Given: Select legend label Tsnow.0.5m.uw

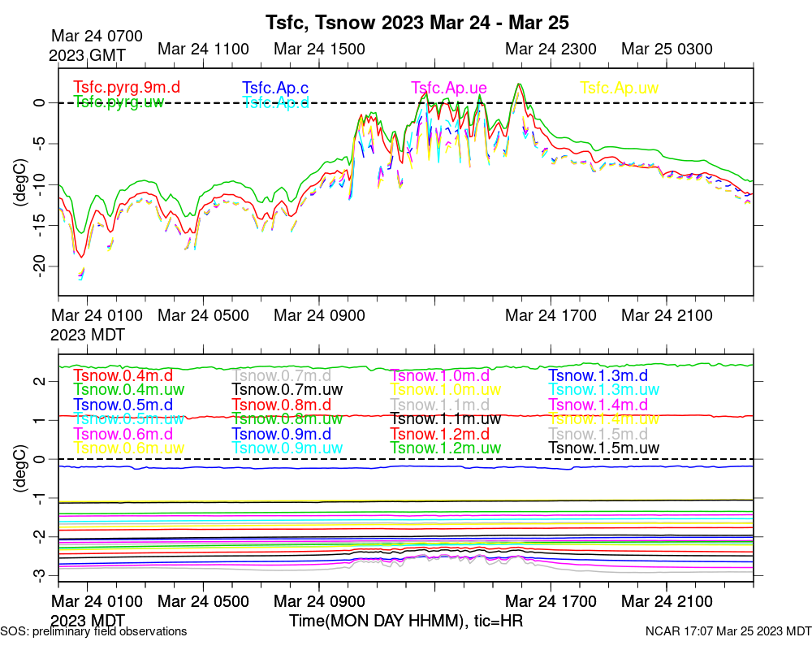Looking at the screenshot, I should pos(129,418).
